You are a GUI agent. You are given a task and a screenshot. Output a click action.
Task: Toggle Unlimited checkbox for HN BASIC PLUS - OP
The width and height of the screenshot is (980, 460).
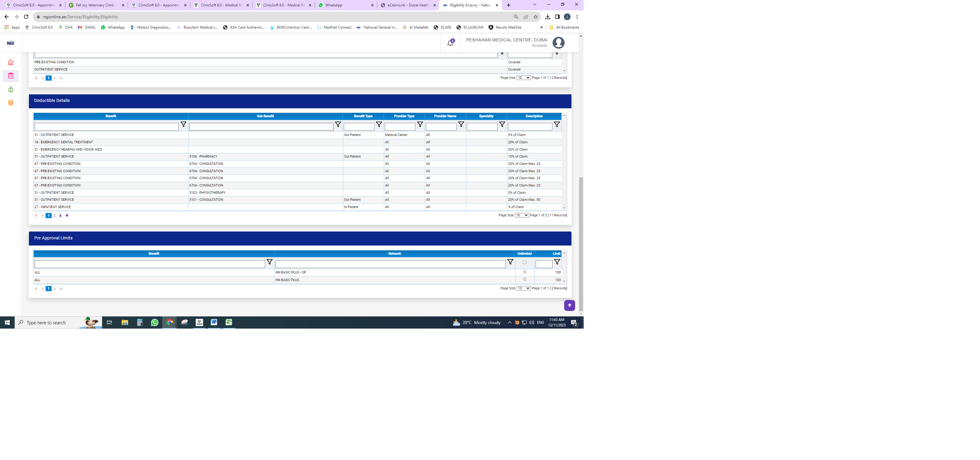(525, 272)
